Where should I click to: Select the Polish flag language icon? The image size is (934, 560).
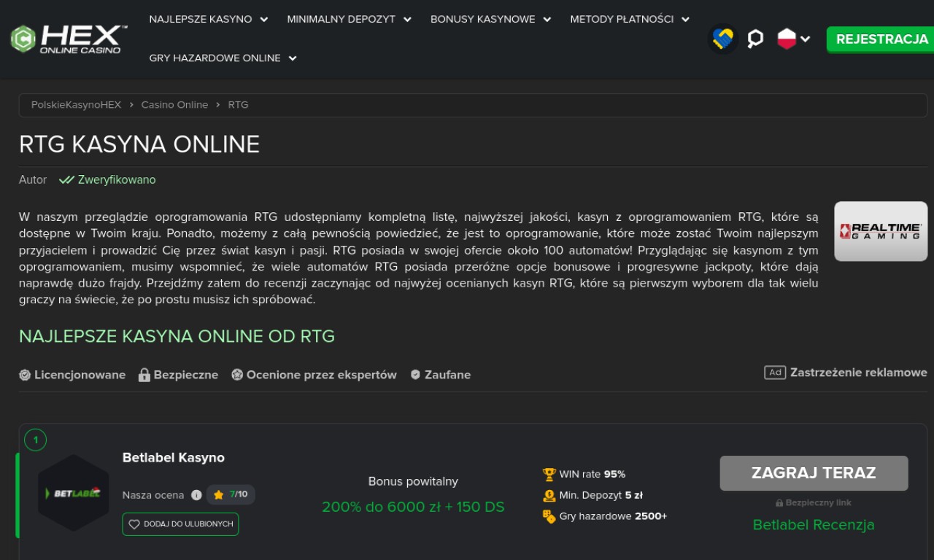click(787, 39)
